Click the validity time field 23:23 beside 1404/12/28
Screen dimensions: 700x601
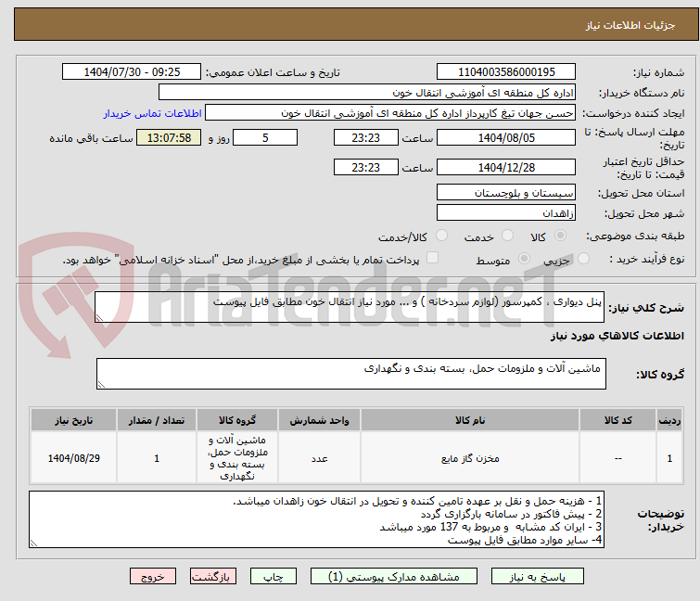365,168
